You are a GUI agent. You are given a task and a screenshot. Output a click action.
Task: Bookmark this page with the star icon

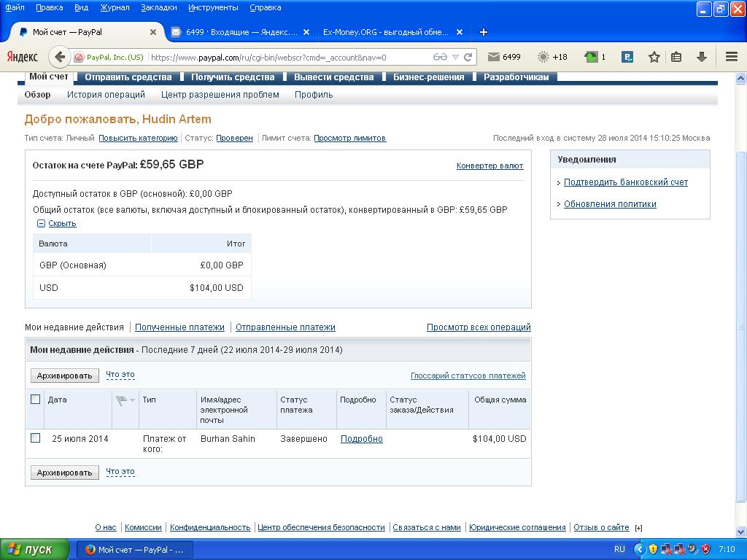pyautogui.click(x=654, y=57)
